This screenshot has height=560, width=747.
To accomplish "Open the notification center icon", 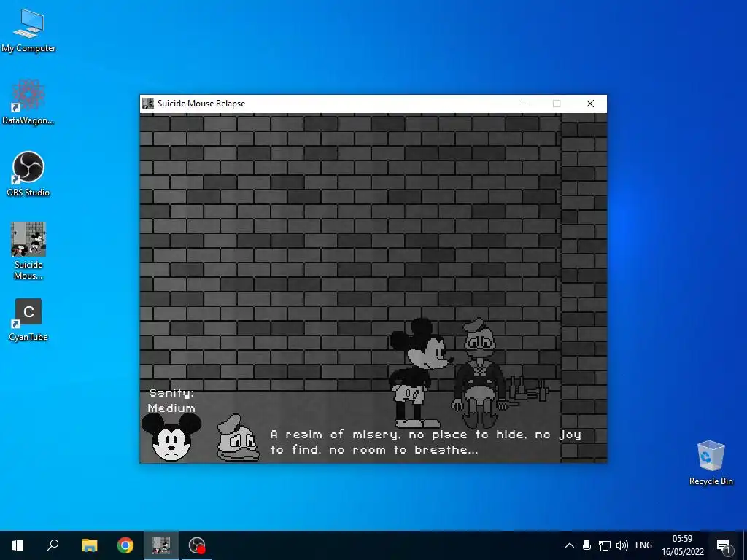I will (724, 546).
